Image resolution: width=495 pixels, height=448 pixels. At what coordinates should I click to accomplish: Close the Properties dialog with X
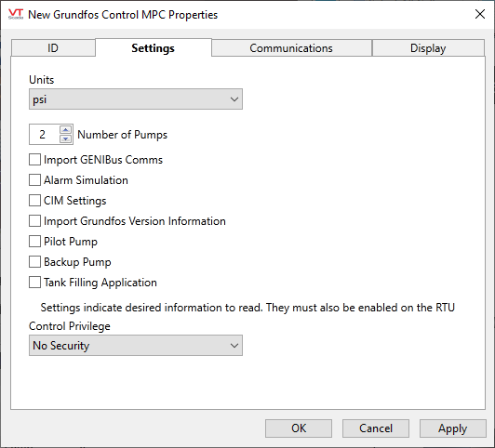click(x=480, y=14)
